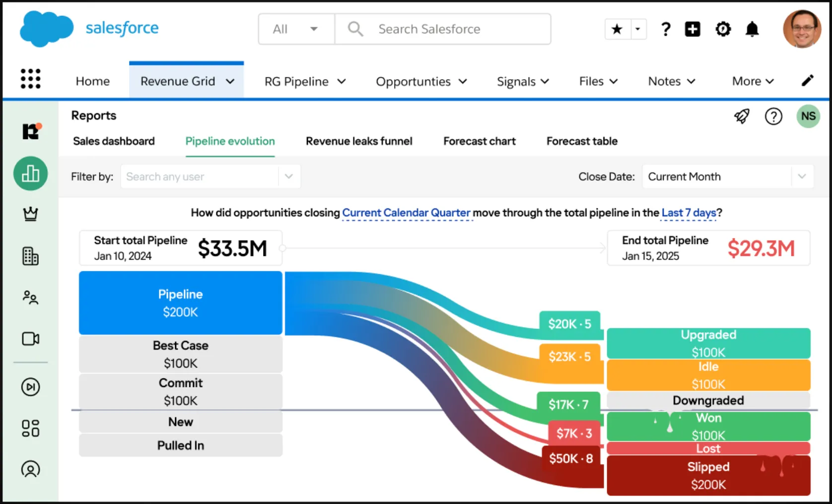Open the Close Date Current Month dropdown

(728, 177)
